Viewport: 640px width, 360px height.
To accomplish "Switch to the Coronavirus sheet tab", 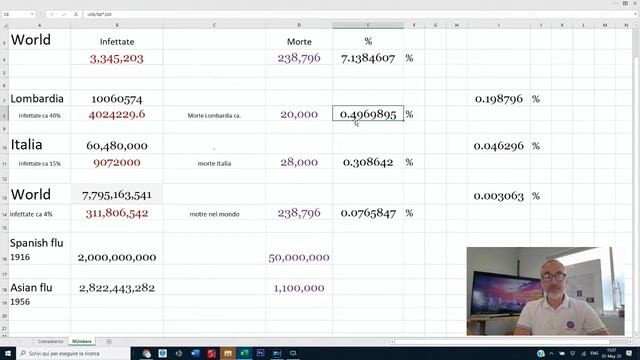I will coord(51,342).
